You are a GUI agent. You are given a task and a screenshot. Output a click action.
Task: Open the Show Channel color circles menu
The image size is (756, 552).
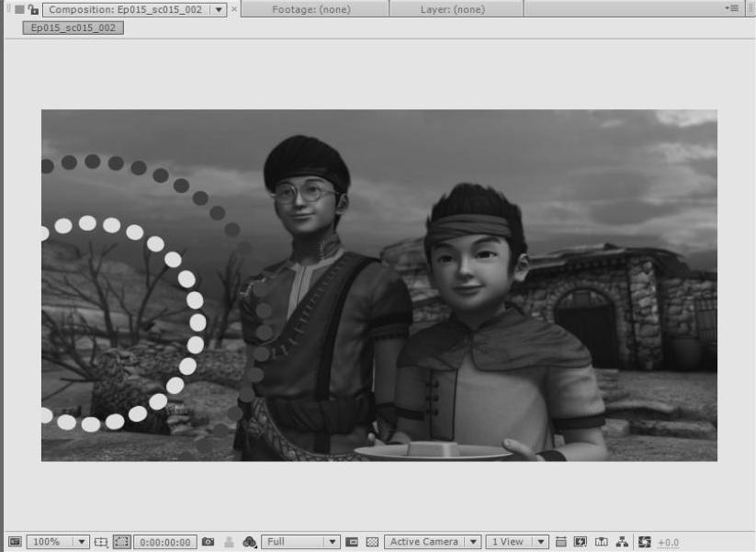coord(250,542)
